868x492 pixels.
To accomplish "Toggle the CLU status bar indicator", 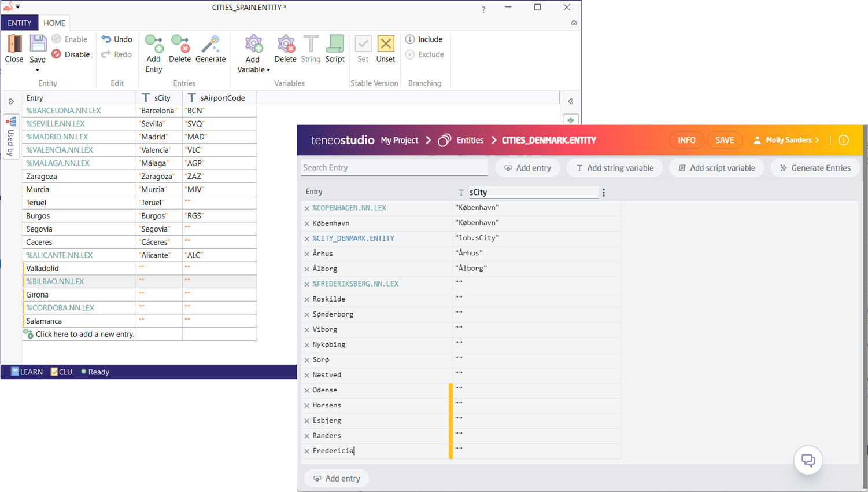I will [61, 372].
